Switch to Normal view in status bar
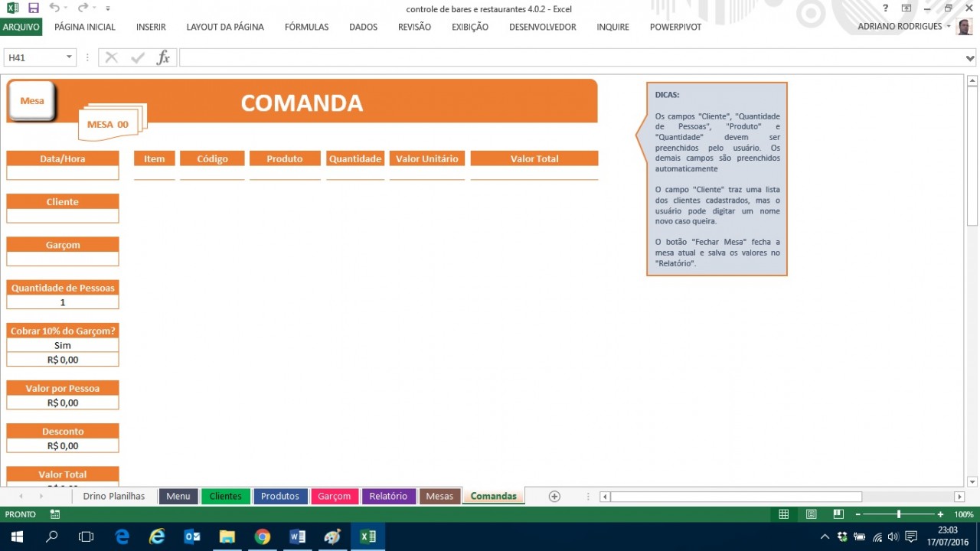The image size is (980, 551). coord(783,514)
